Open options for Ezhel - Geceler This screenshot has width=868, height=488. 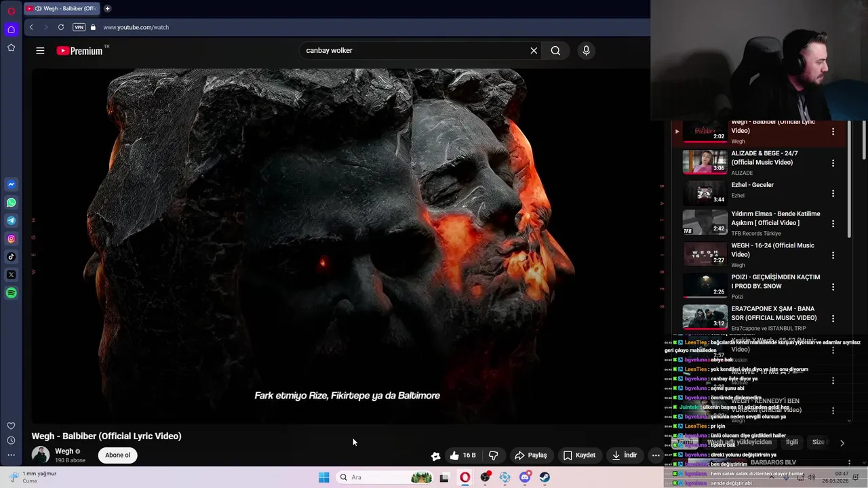pyautogui.click(x=833, y=194)
